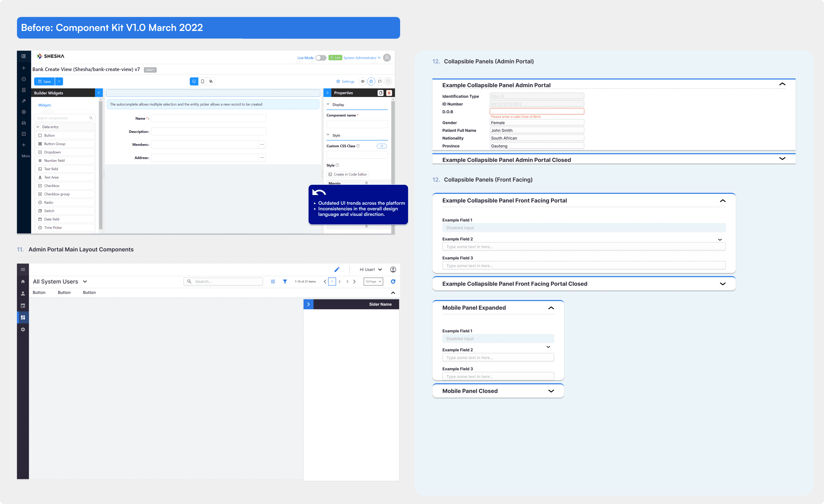The width and height of the screenshot is (824, 504).
Task: Expand the Mobile Panel Closed section
Action: [x=551, y=391]
